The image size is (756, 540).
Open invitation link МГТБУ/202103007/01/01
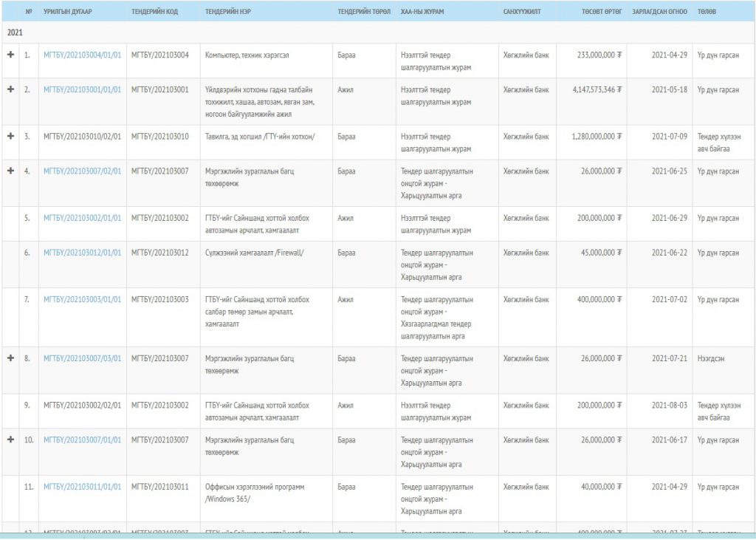83,440
